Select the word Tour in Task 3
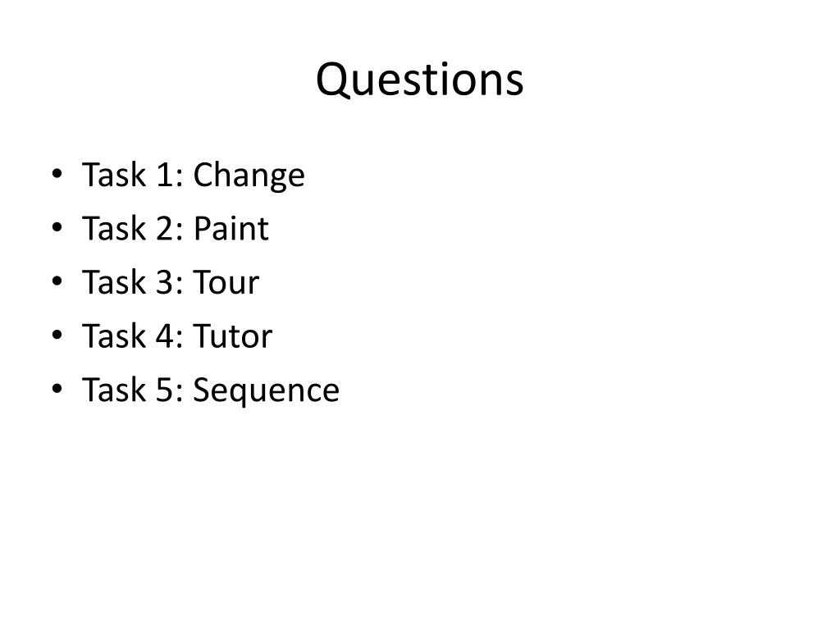The width and height of the screenshot is (840, 630). 226,282
